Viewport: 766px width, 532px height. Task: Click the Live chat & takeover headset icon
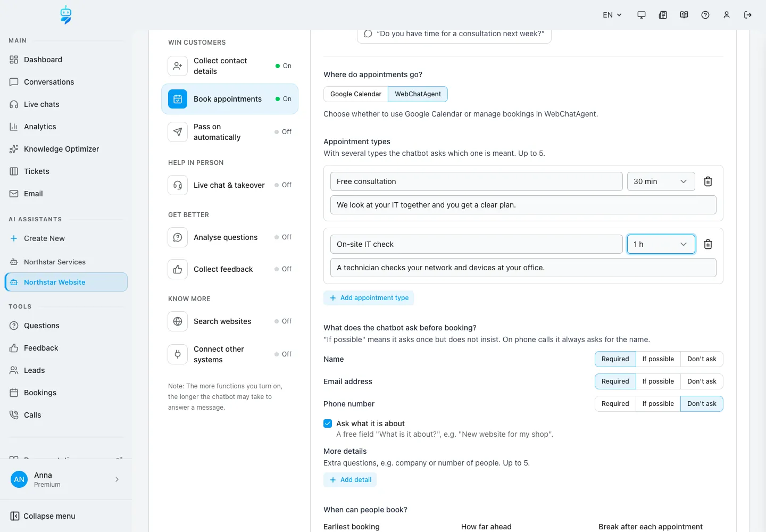click(x=178, y=185)
